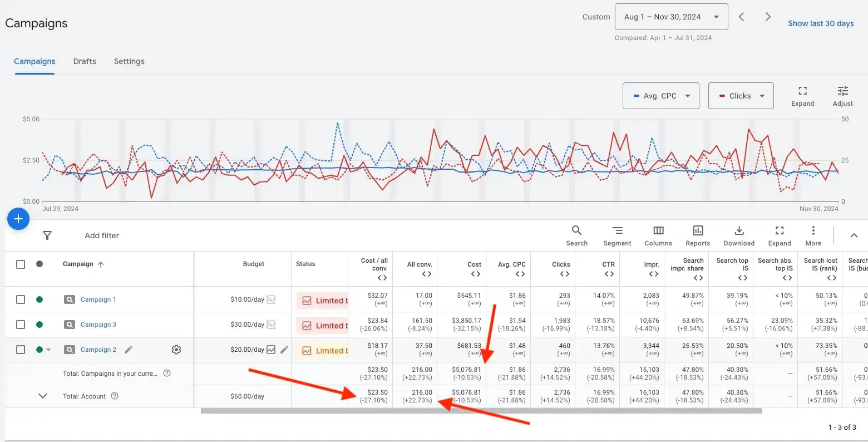Image resolution: width=868 pixels, height=442 pixels.
Task: Open settings gear for Campaign 2
Action: click(x=176, y=350)
